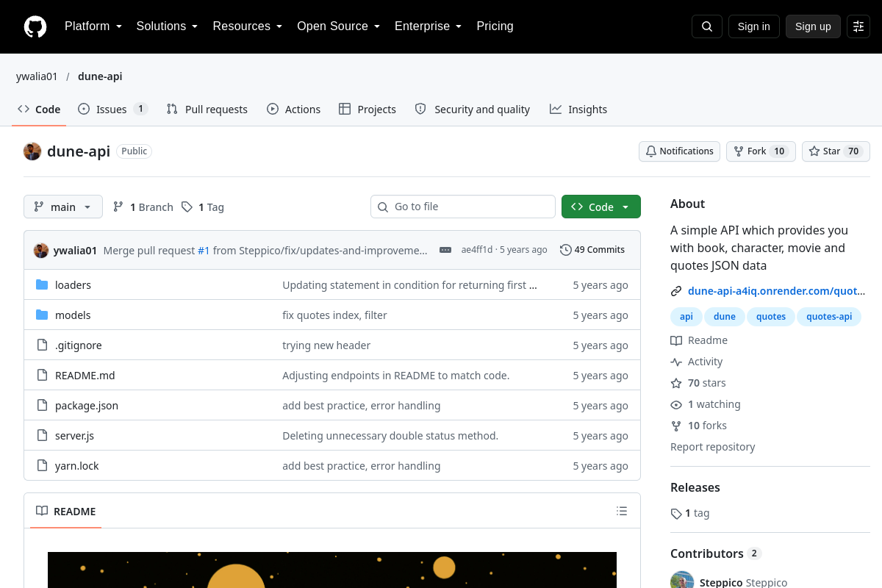Click the dune-api repository avatar
The height and width of the screenshot is (588, 882).
tap(32, 151)
